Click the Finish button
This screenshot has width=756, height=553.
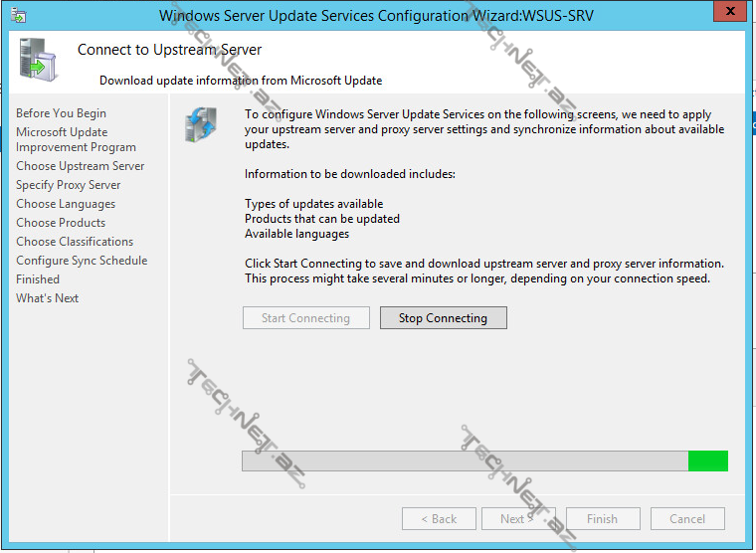point(602,519)
